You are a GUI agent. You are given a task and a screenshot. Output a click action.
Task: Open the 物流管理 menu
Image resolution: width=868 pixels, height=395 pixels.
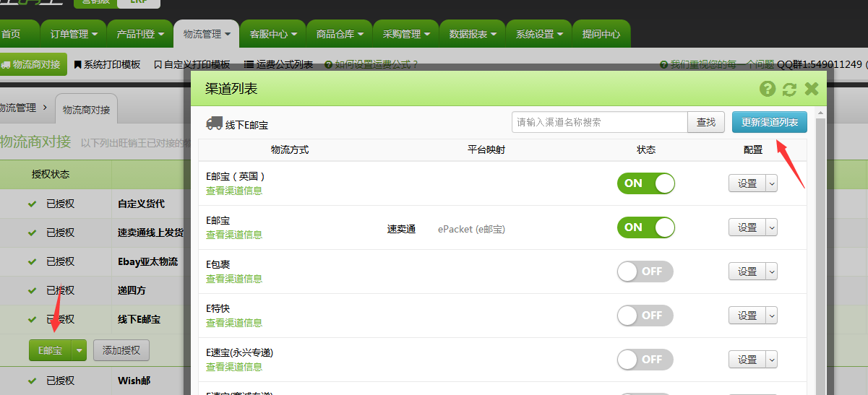[x=207, y=34]
